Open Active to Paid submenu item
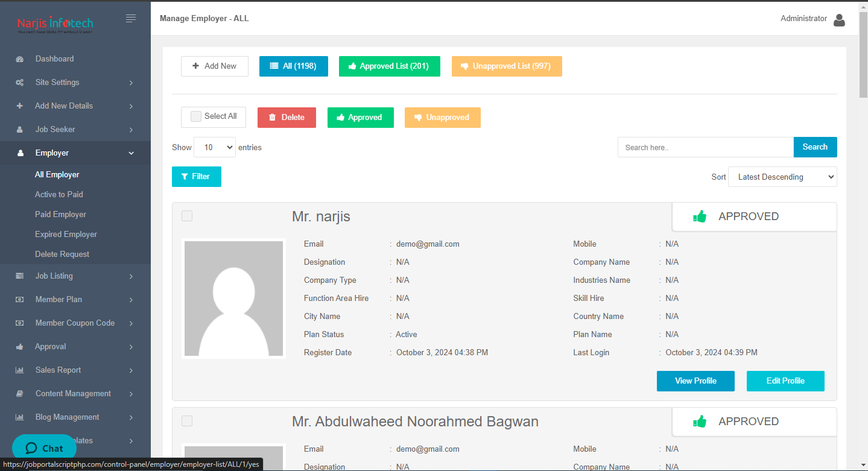Viewport: 868px width, 471px height. pos(59,195)
